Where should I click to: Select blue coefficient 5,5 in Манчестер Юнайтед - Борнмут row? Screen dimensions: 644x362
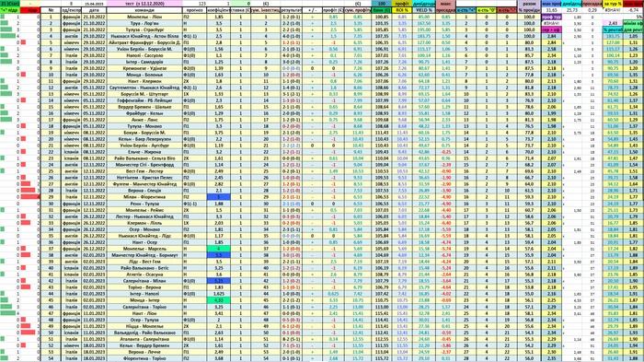pos(218,255)
